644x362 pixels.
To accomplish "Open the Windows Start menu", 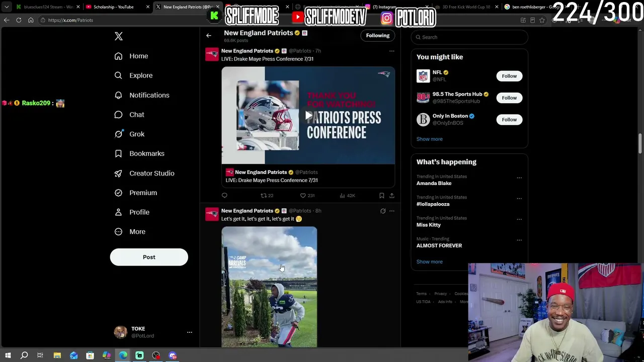I will (8, 355).
